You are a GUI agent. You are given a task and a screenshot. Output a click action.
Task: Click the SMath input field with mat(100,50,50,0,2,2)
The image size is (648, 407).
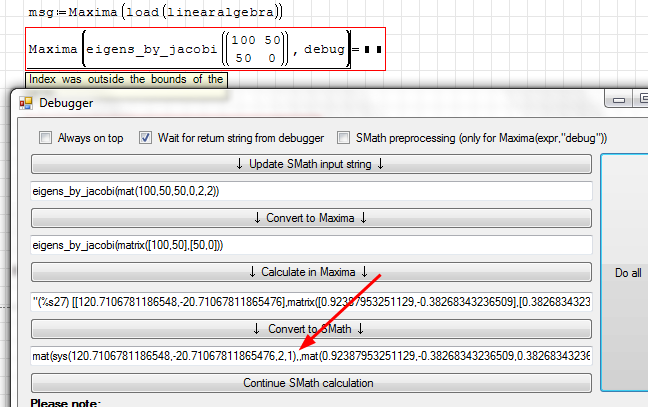311,190
